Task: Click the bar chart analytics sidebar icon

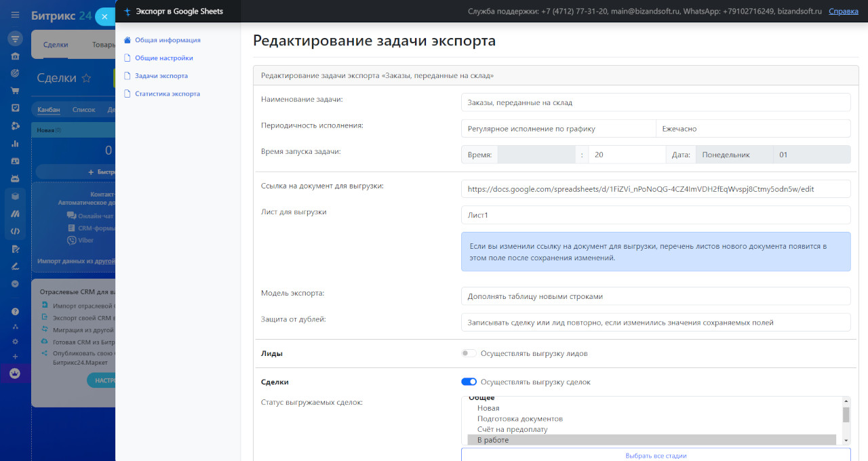Action: pos(15,143)
